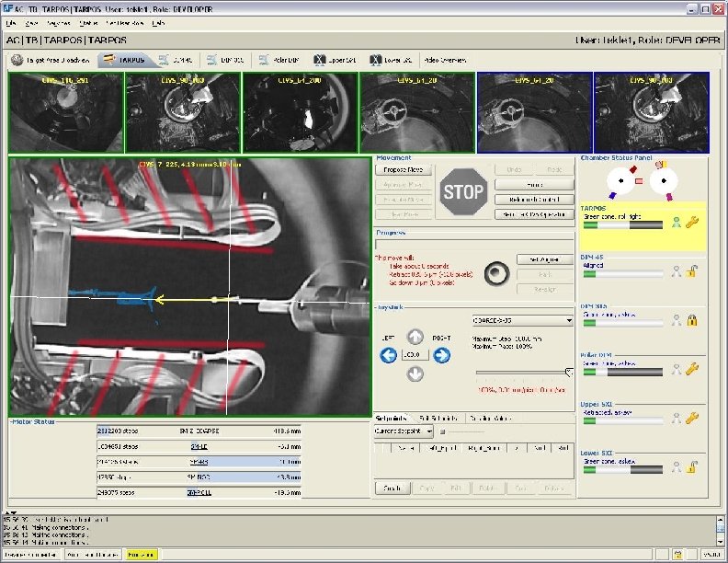Click the joystick speed slider handle
Viewport: 728px width, 563px height.
pyautogui.click(x=569, y=372)
